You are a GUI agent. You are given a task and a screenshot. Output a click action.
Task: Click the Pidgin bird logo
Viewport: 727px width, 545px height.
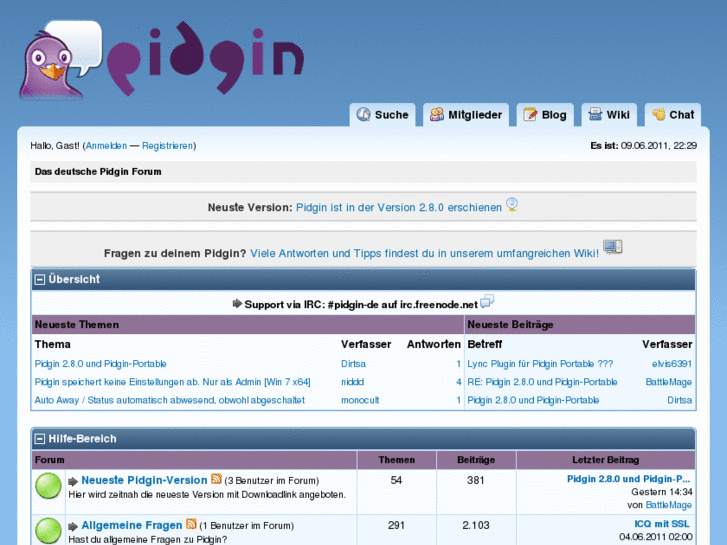click(x=60, y=60)
